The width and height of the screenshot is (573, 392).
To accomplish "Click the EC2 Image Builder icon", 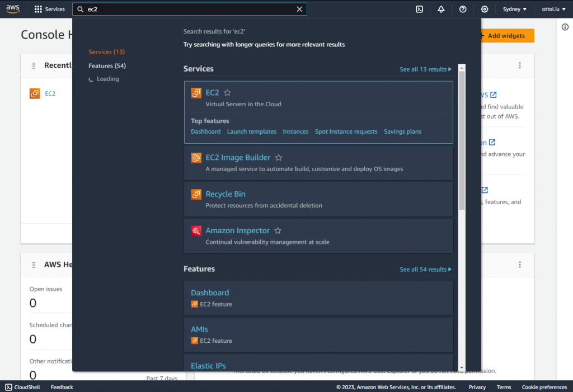I will tap(196, 158).
